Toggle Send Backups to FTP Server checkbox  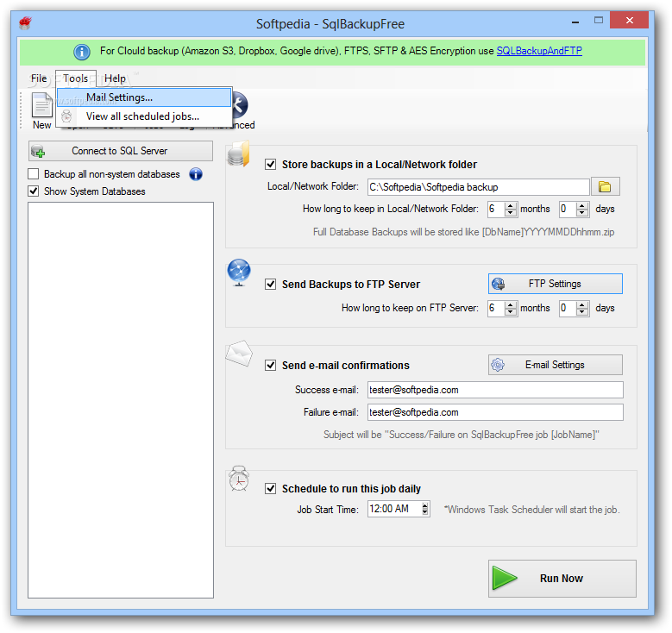[270, 284]
